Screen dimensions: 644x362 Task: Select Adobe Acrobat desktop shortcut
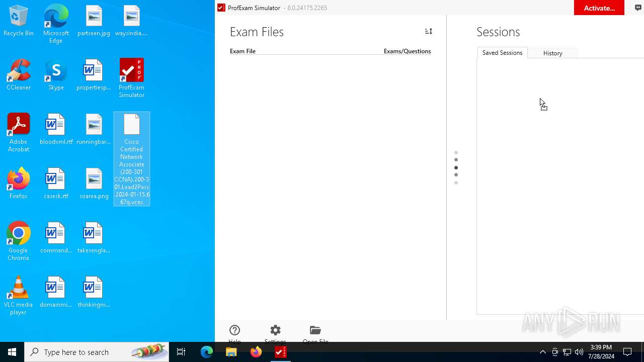pyautogui.click(x=19, y=133)
